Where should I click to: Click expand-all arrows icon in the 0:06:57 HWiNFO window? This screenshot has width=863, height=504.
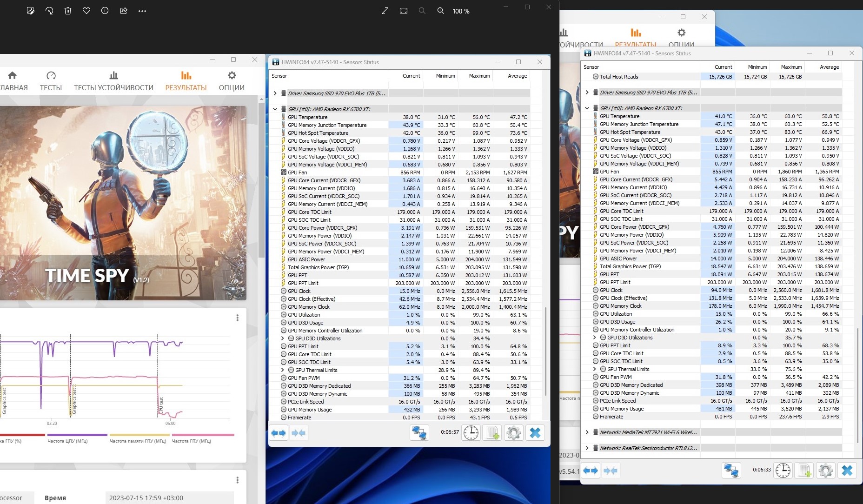[x=279, y=433]
